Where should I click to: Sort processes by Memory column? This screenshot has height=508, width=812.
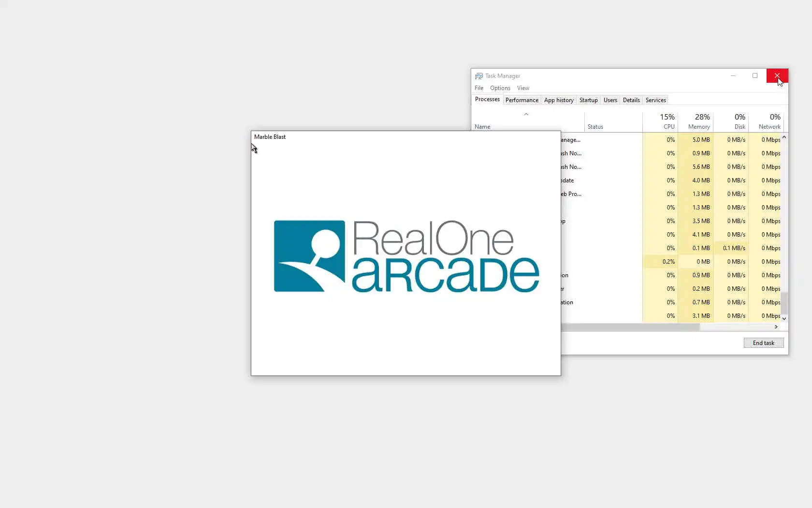click(699, 127)
